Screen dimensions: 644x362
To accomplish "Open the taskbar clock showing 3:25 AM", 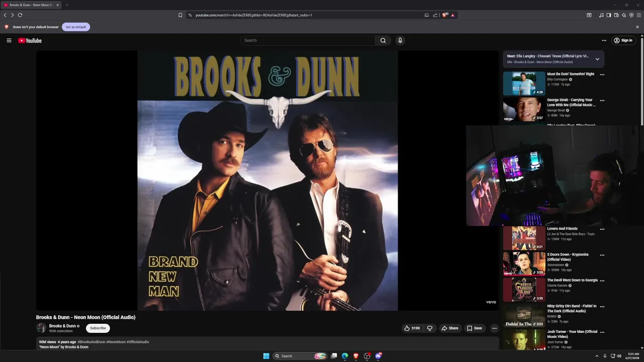I will pos(633,356).
